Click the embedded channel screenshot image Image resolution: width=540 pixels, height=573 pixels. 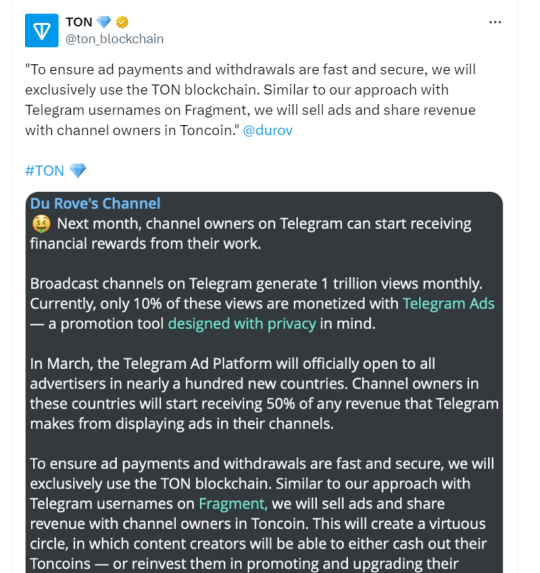pyautogui.click(x=264, y=382)
